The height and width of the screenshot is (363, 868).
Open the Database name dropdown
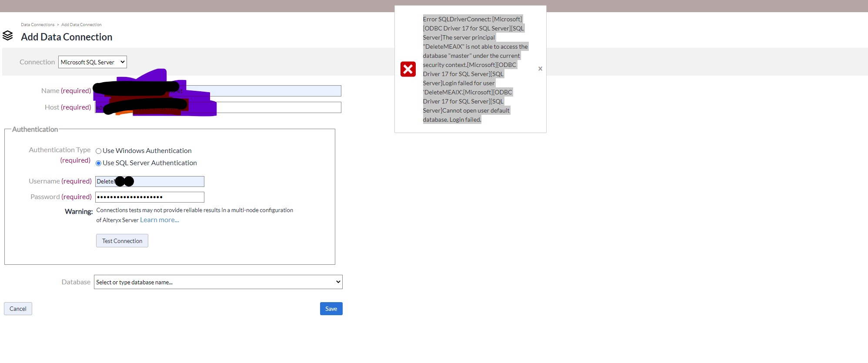click(218, 282)
